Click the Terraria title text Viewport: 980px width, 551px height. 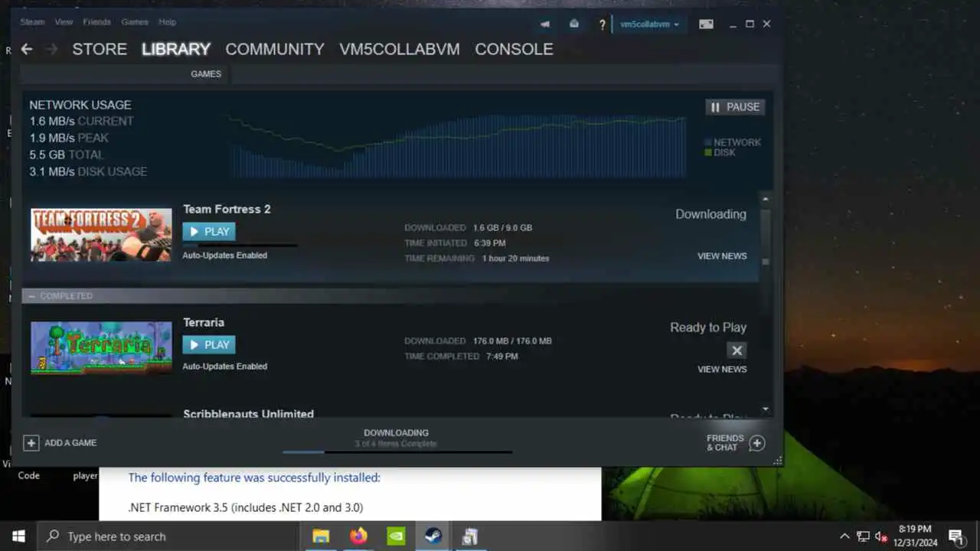(x=204, y=322)
